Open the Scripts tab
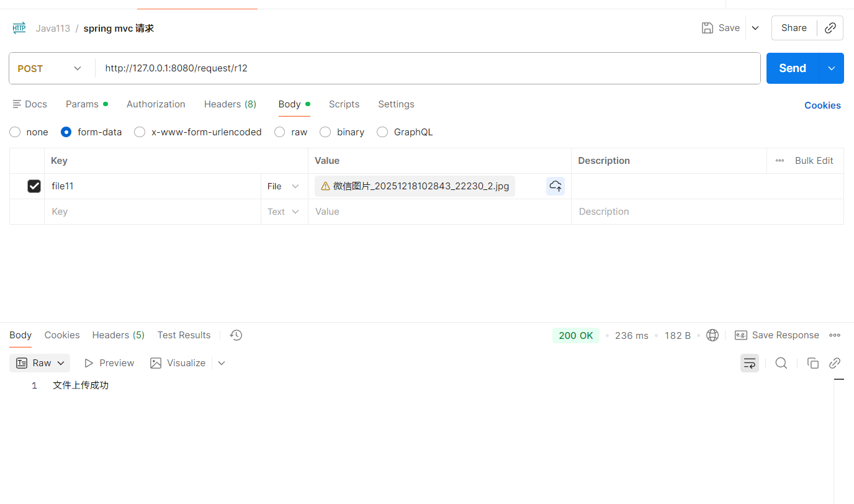 344,104
